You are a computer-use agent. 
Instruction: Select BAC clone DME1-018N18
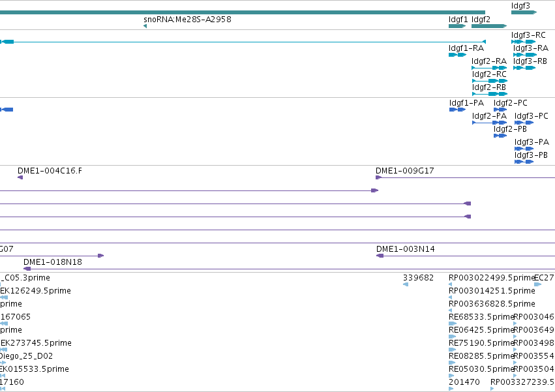(x=289, y=269)
